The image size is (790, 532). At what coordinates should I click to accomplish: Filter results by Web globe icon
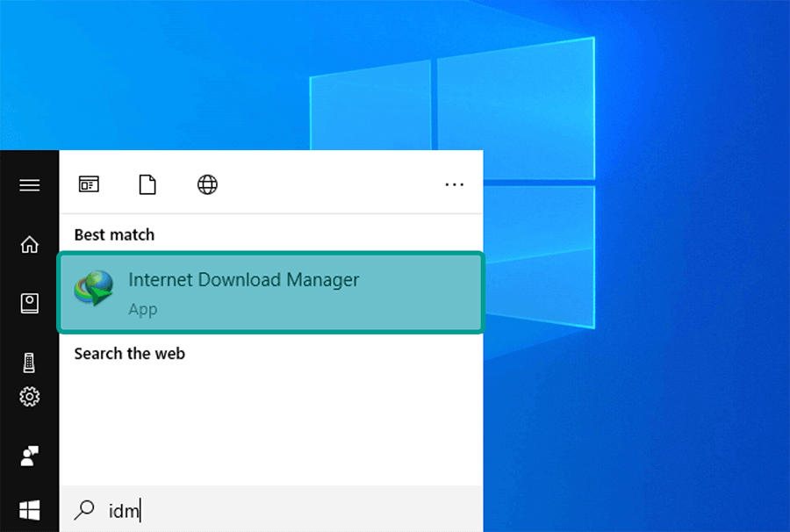[x=207, y=184]
